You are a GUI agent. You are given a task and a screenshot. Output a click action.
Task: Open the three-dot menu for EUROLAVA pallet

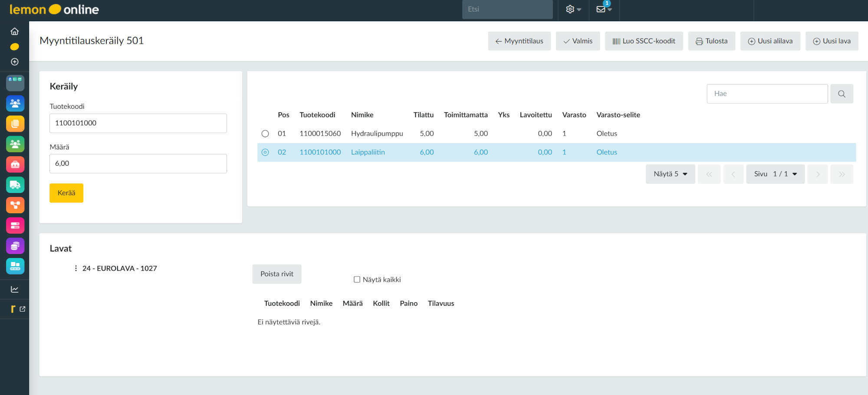76,268
